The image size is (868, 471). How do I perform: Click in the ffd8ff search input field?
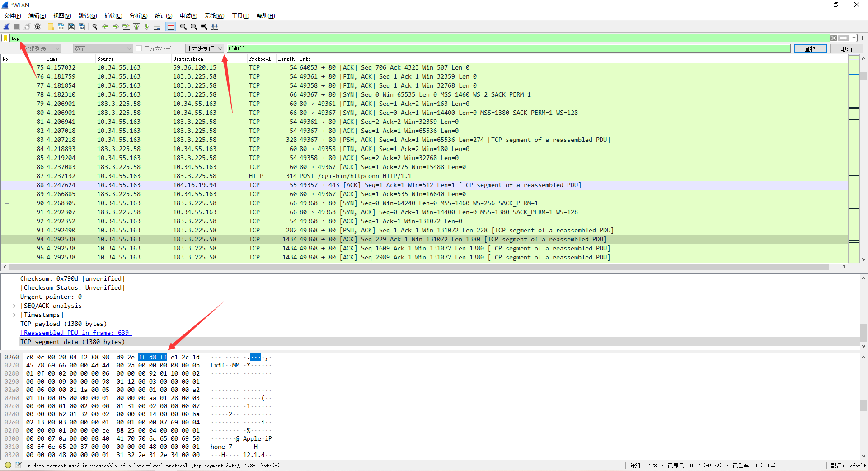[508, 48]
